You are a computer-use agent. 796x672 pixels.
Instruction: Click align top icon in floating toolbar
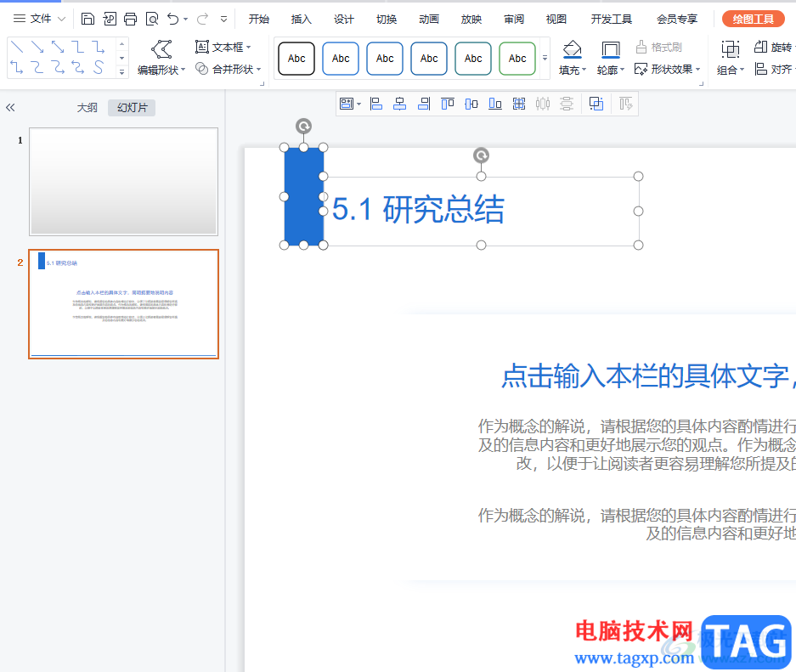pyautogui.click(x=447, y=104)
